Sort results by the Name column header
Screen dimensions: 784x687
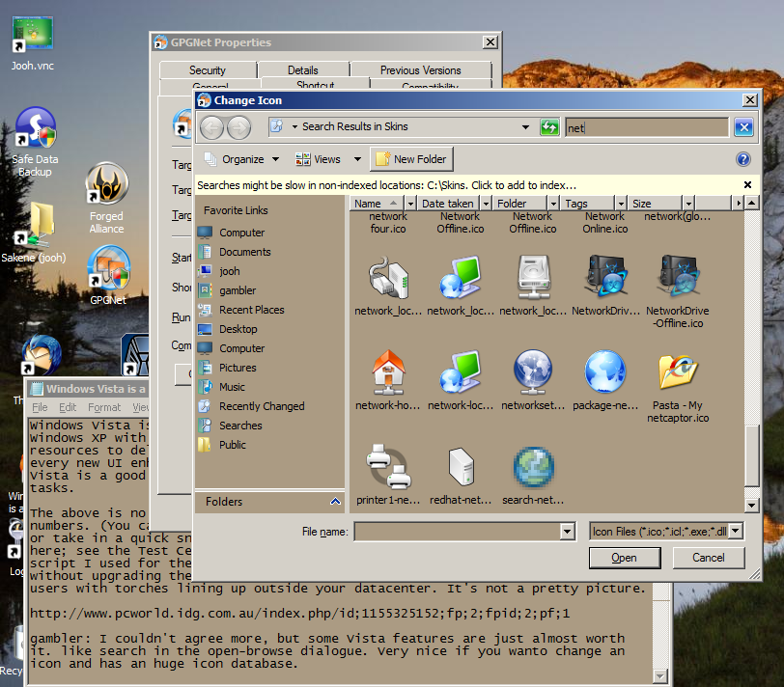click(x=376, y=204)
